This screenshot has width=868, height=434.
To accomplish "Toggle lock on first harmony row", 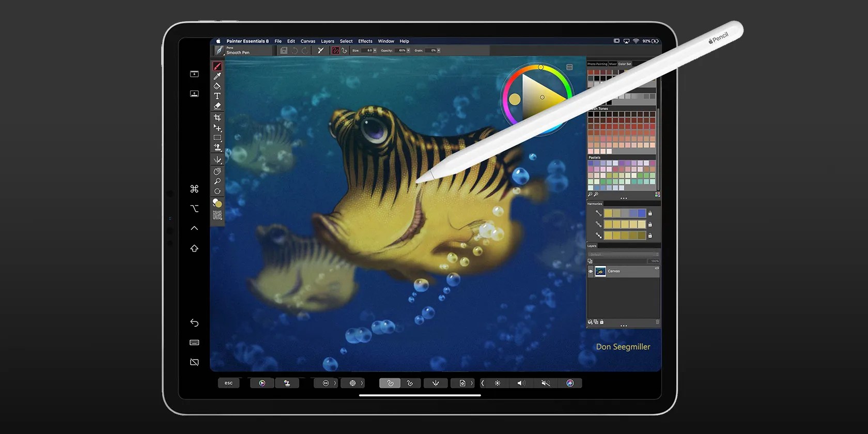I will point(650,213).
